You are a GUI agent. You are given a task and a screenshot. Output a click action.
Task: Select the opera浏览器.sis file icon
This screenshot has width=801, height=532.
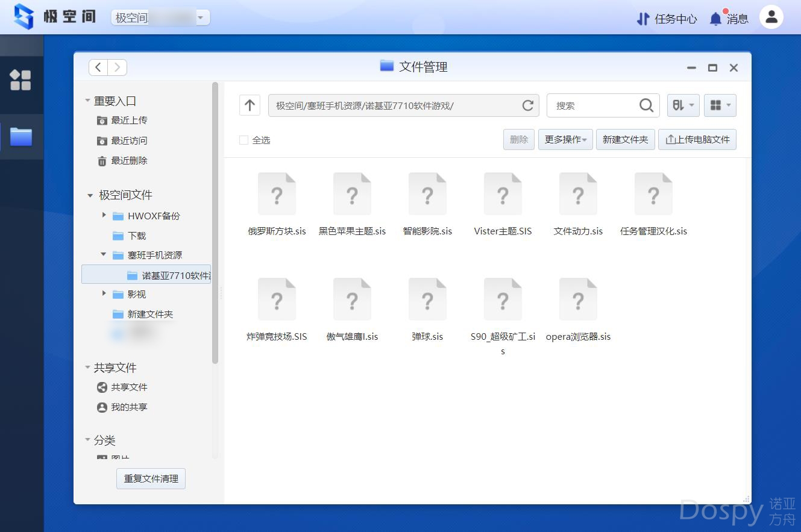[x=578, y=299]
